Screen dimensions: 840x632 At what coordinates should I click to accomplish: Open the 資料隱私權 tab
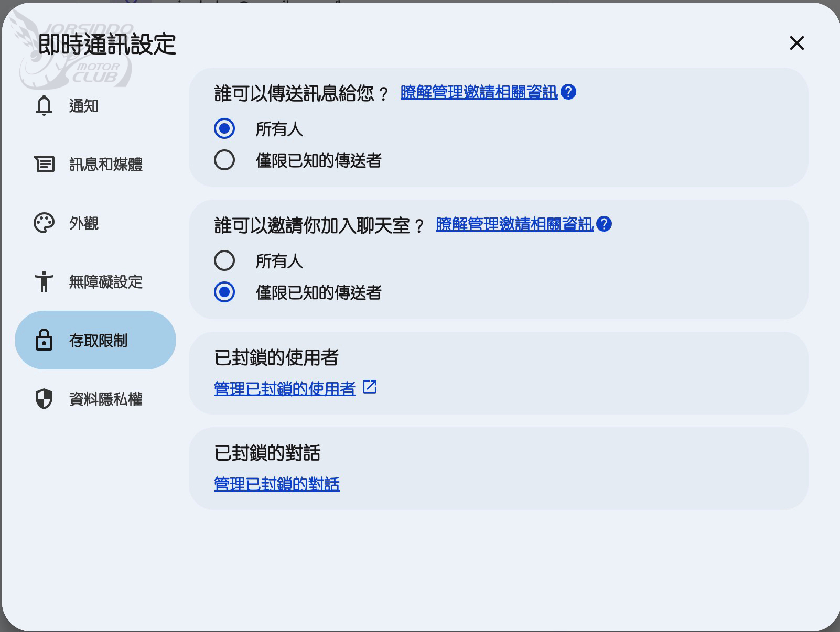[95, 399]
